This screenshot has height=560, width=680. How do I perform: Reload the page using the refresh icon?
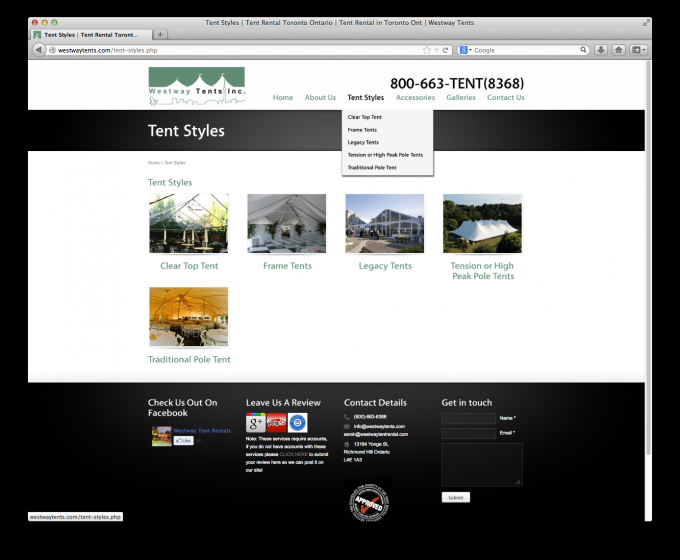pyautogui.click(x=446, y=50)
